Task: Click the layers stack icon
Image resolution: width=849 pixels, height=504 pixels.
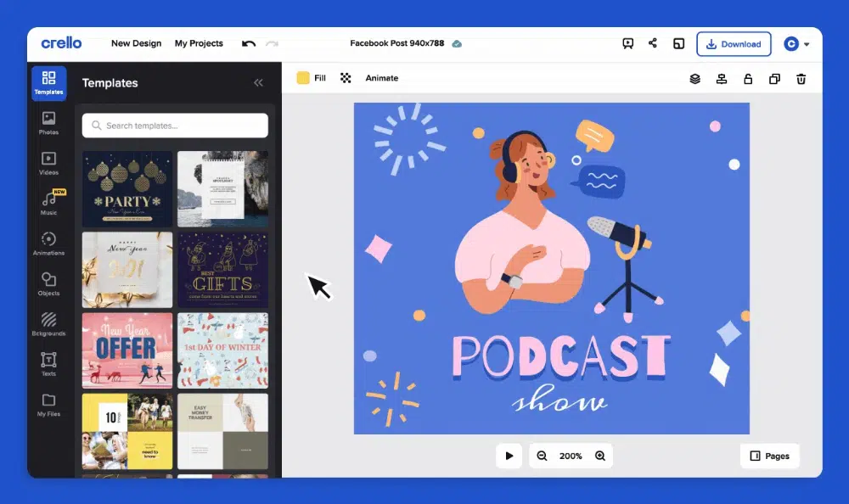Action: [x=694, y=79]
